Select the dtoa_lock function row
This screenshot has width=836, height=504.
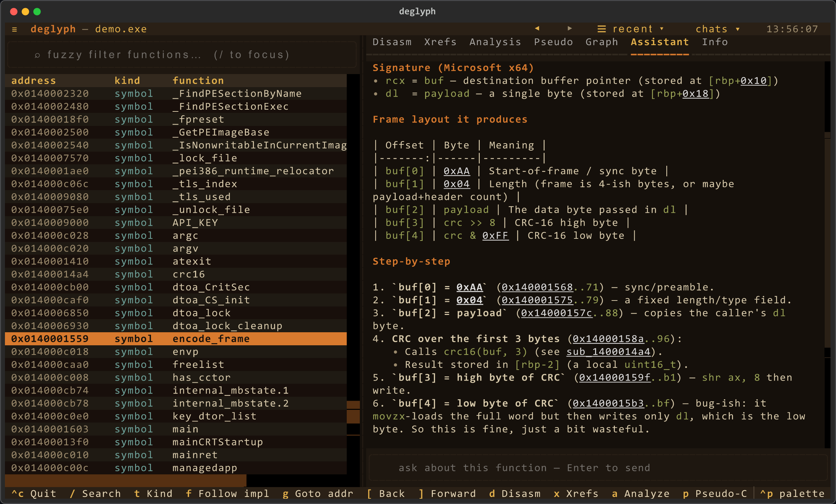(x=176, y=313)
